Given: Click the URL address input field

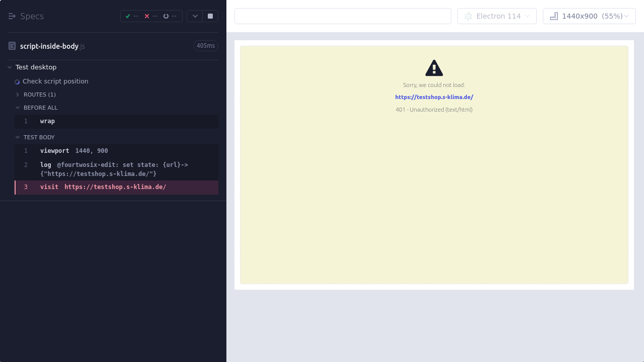Looking at the screenshot, I should pyautogui.click(x=343, y=16).
